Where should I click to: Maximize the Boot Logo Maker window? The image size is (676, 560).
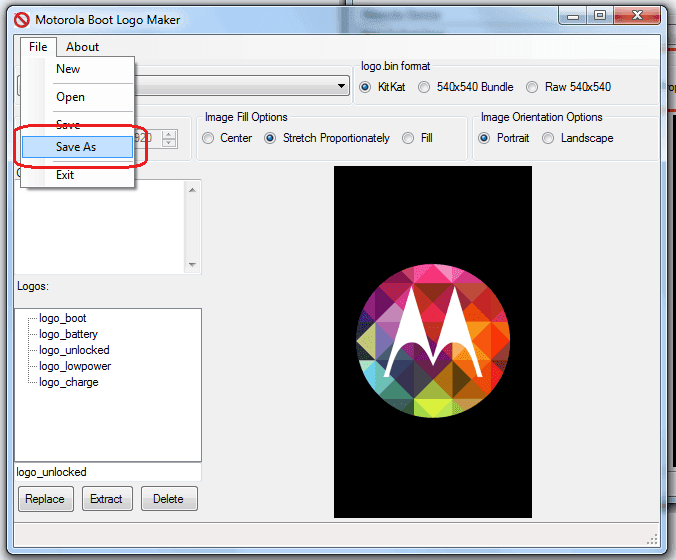(x=600, y=16)
